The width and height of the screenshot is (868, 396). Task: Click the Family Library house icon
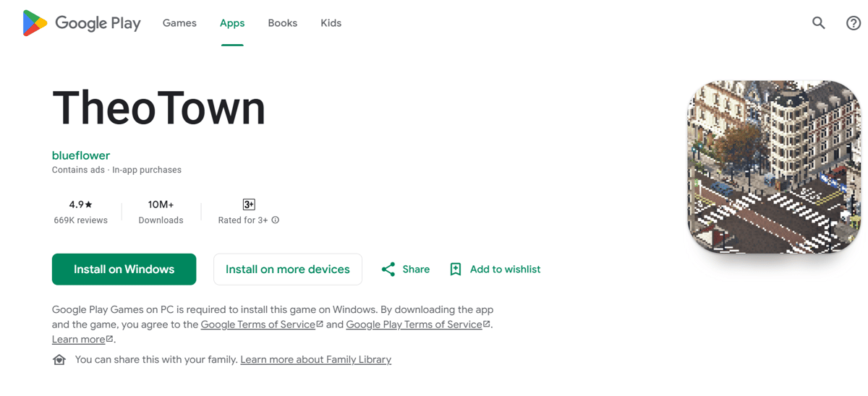click(59, 360)
